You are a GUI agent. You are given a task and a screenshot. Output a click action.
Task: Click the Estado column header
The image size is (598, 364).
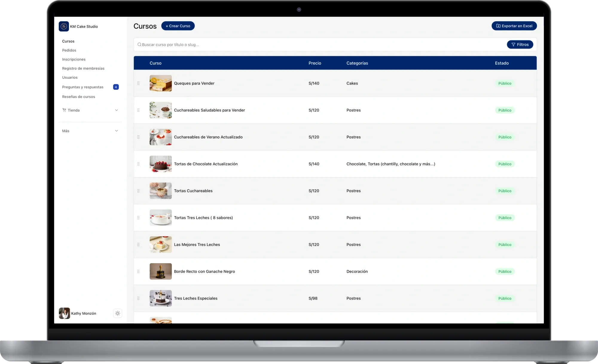coord(502,63)
